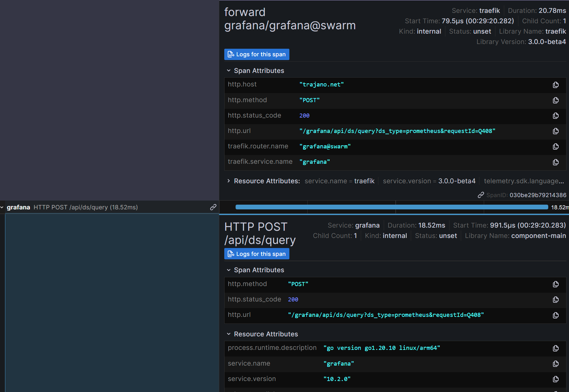The height and width of the screenshot is (392, 569).
Task: Open Logs for this span on the forward span
Action: pos(257,54)
